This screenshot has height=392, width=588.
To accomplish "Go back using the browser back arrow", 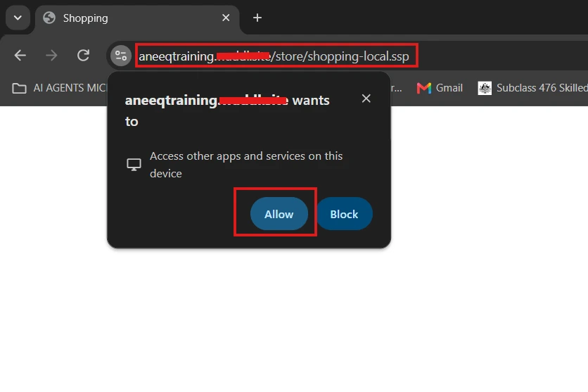I will (x=20, y=56).
